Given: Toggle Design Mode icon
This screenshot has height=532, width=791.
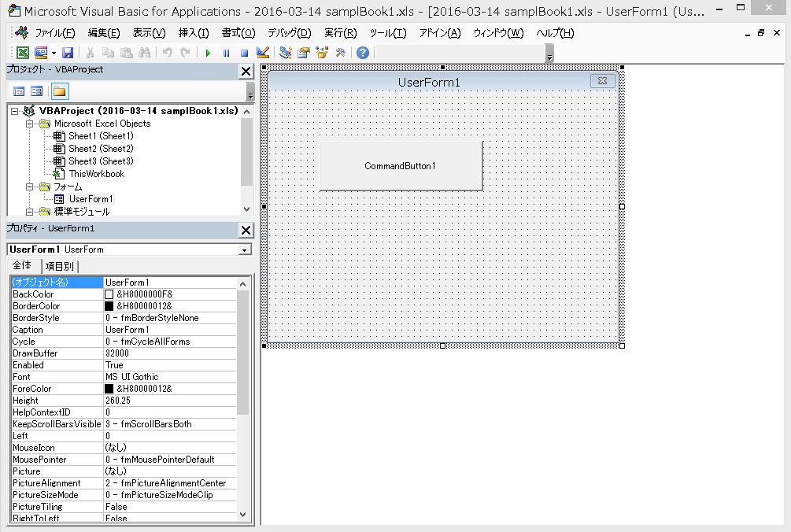Looking at the screenshot, I should pyautogui.click(x=262, y=53).
